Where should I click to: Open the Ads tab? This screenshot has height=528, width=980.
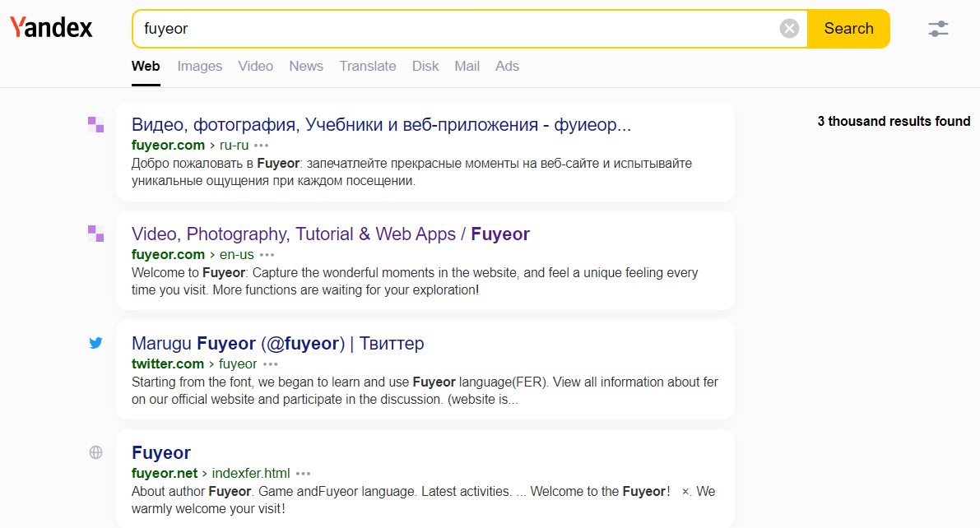(507, 67)
